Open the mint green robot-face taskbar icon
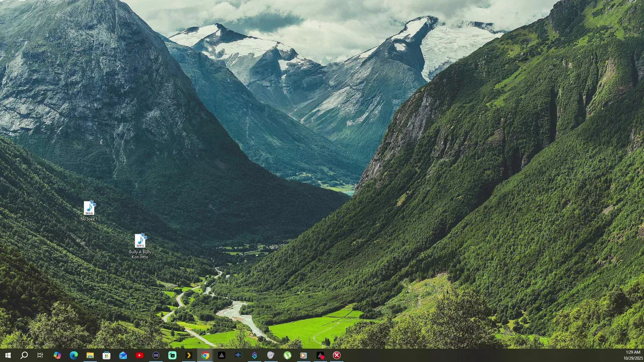This screenshot has width=644, height=362. 173,355
